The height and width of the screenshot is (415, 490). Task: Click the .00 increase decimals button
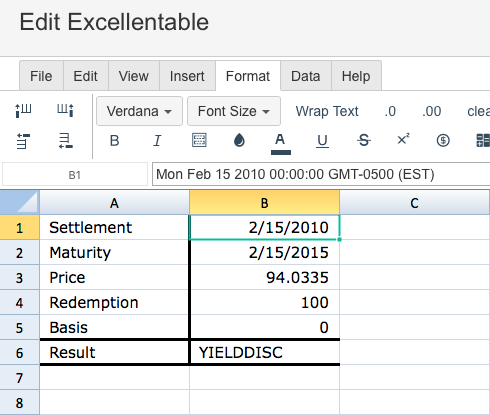[431, 111]
